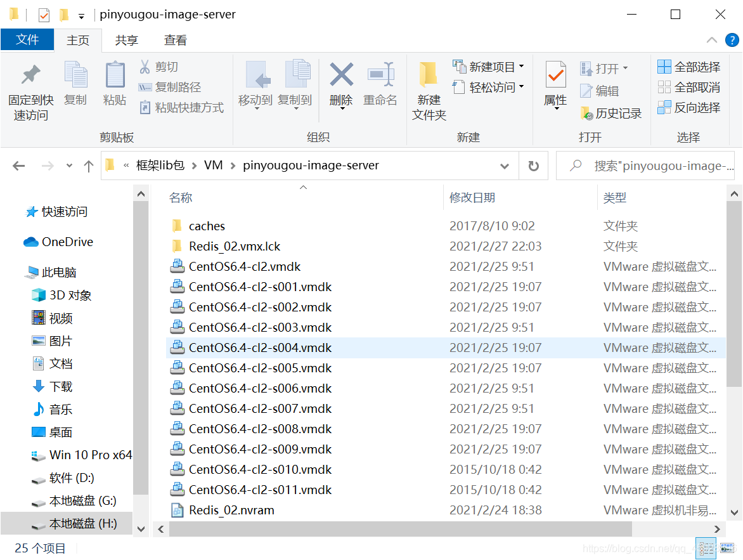Click the Move to icon
Viewport: 743px width, 560px height.
click(x=257, y=74)
